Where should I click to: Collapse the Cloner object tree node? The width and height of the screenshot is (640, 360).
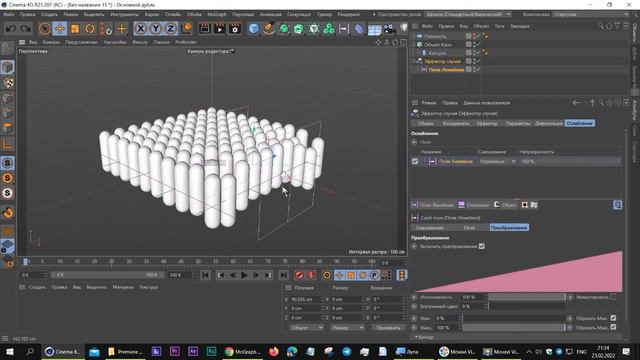[413, 44]
